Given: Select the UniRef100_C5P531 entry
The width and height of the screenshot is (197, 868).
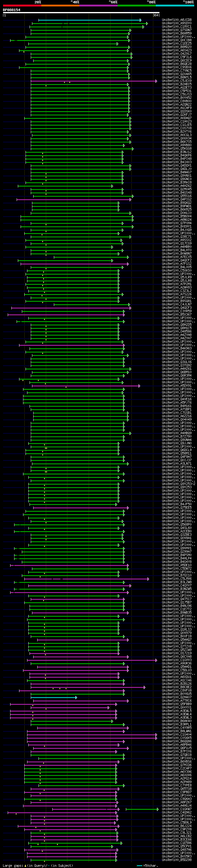Looking at the screenshot, I should (177, 91).
